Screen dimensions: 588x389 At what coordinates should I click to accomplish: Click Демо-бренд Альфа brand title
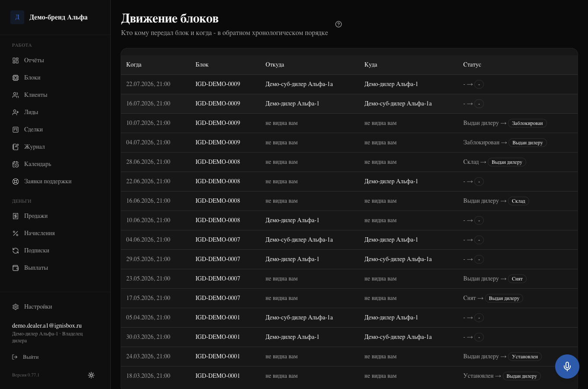58,17
